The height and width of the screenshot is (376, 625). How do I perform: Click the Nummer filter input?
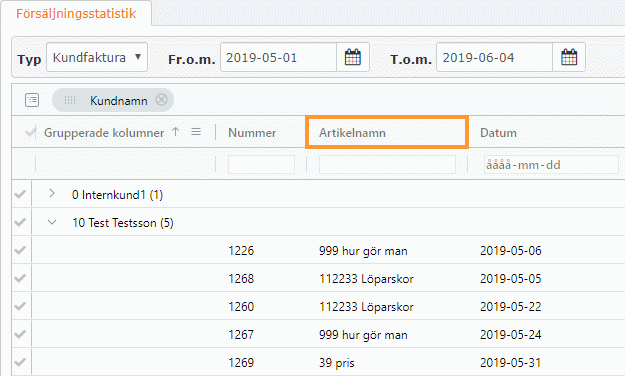261,164
